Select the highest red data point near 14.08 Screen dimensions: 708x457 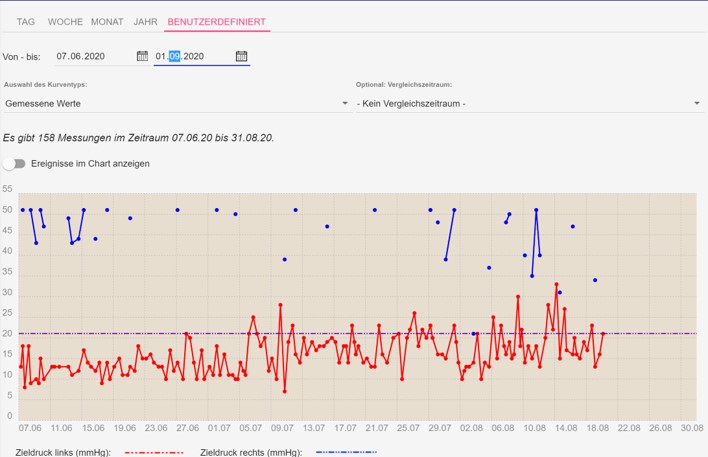click(557, 285)
